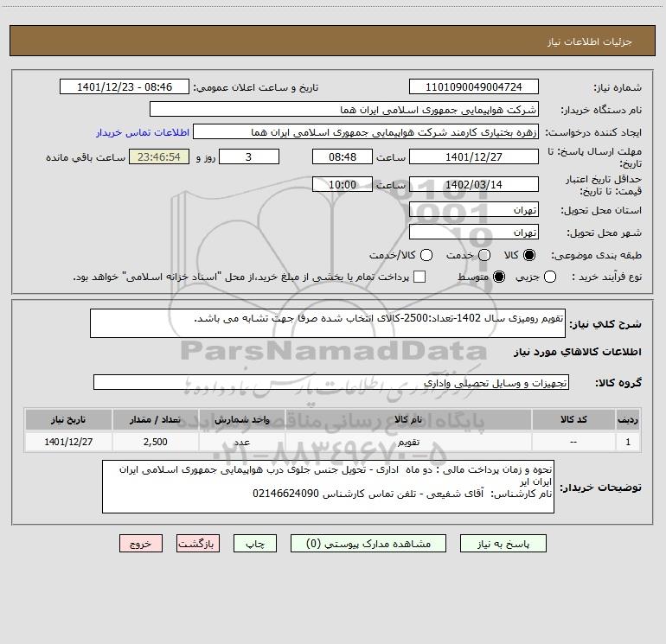Click the بازگشت back button

198,544
